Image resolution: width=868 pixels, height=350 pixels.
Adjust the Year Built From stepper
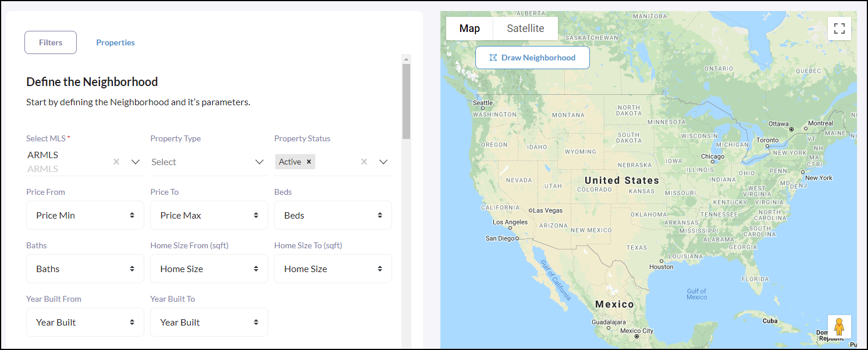pyautogui.click(x=131, y=322)
